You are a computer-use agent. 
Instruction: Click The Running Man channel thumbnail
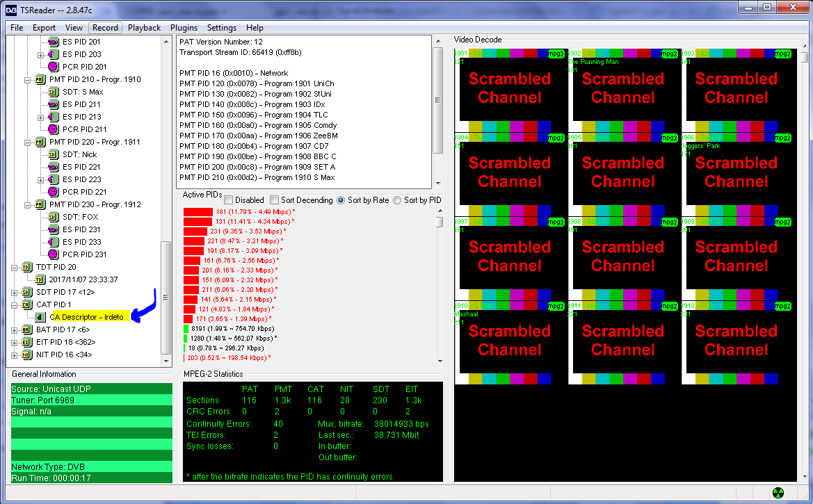tap(623, 90)
